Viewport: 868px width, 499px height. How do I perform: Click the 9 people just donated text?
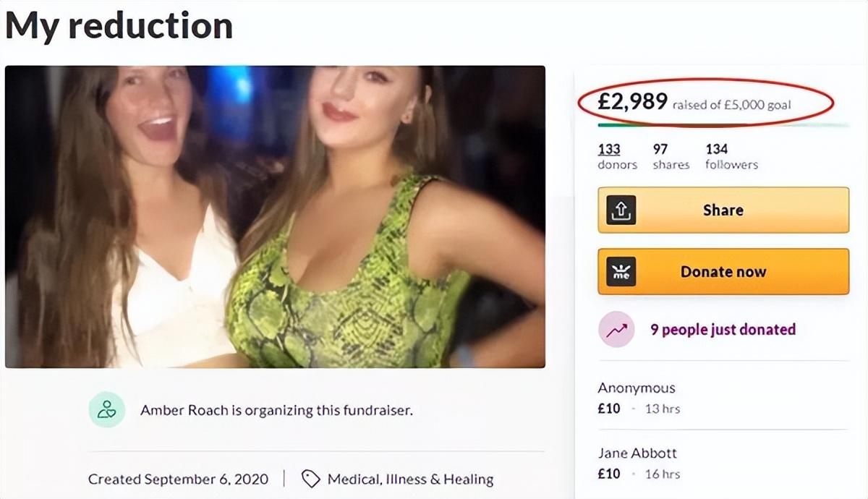click(x=723, y=330)
